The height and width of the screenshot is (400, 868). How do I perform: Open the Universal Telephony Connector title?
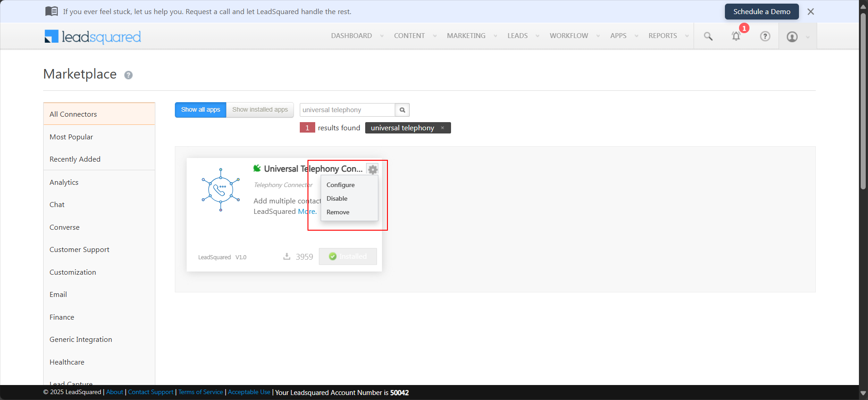[x=313, y=169]
